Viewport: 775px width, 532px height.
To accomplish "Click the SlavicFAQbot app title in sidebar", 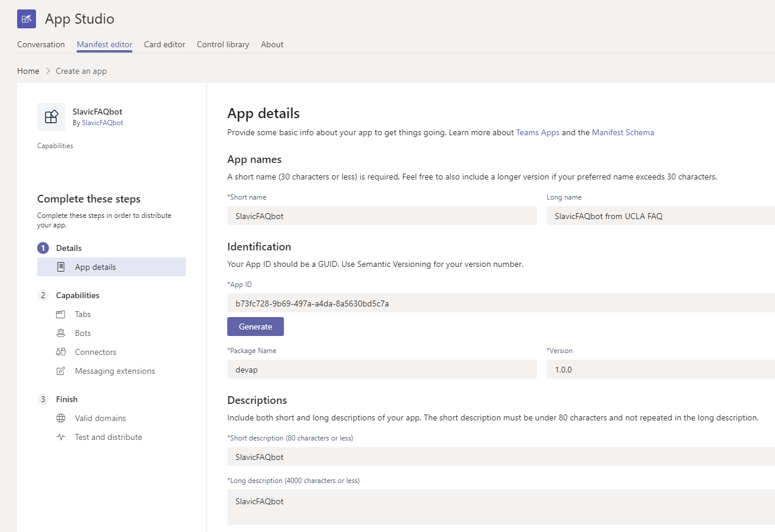I will (x=97, y=112).
